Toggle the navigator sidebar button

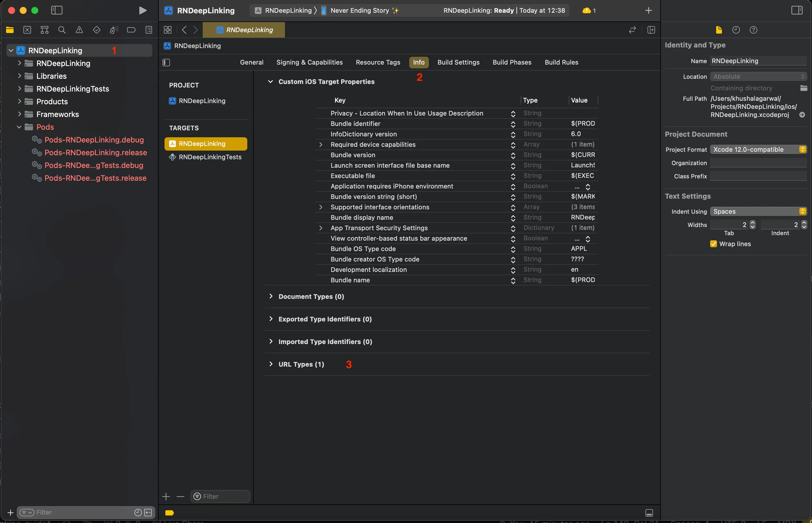tap(57, 10)
